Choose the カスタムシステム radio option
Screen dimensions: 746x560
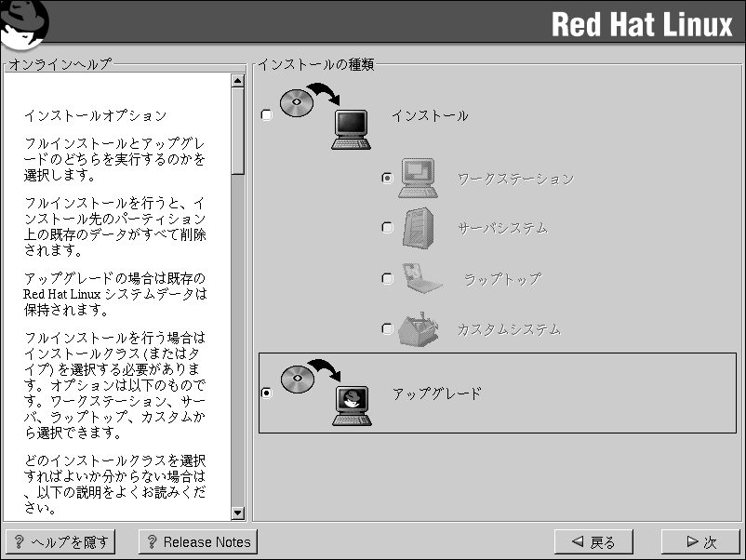tap(387, 328)
